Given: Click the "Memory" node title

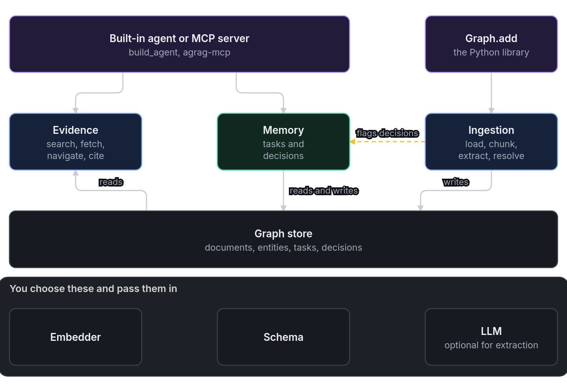Looking at the screenshot, I should [283, 130].
